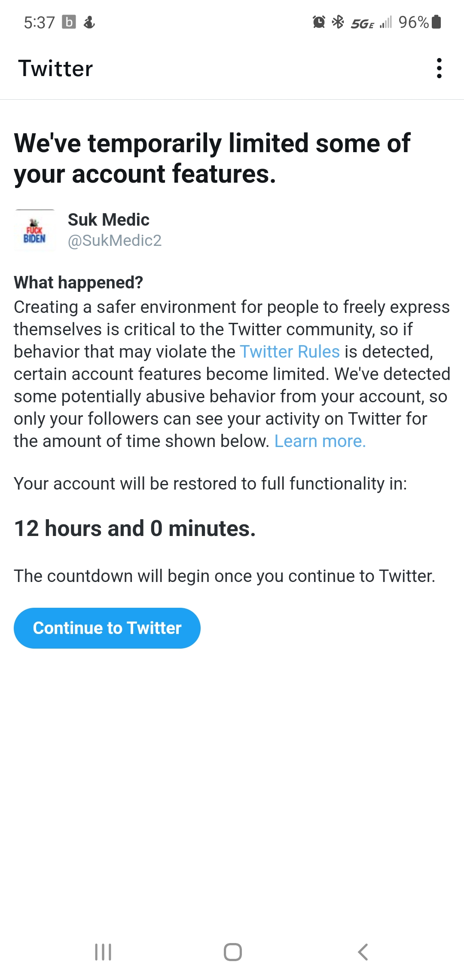Open the Twitter Rules link
Screen dimensions: 464x980
[x=290, y=352]
